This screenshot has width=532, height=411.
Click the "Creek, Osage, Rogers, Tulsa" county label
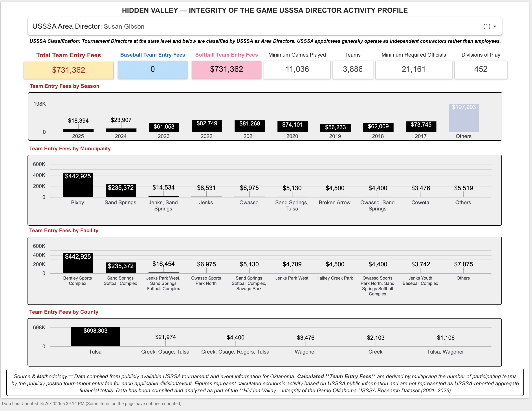pyautogui.click(x=235, y=352)
